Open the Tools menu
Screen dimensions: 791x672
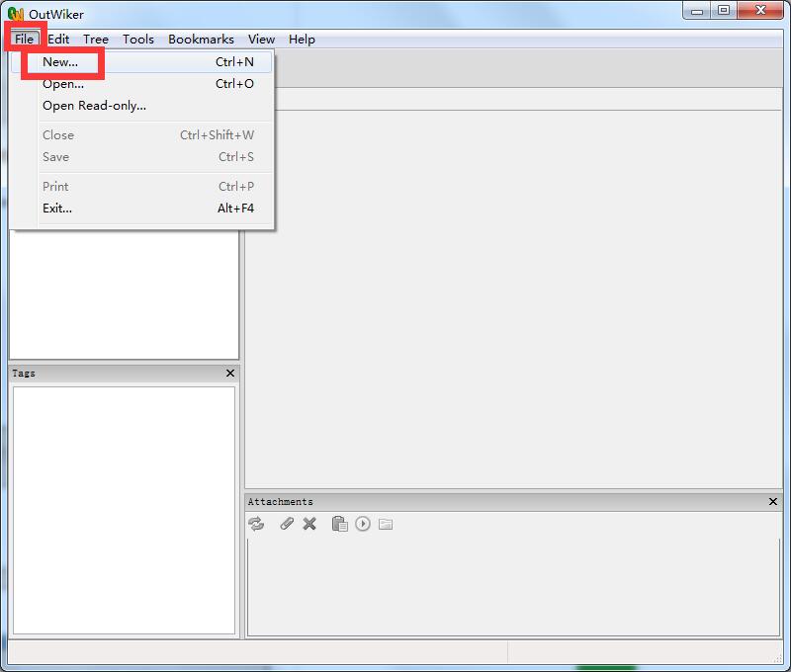pyautogui.click(x=137, y=39)
